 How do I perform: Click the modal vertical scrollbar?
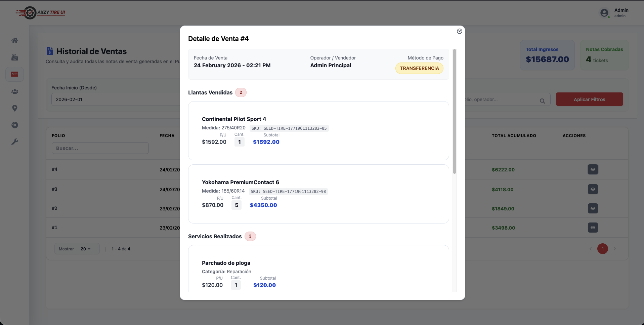tap(455, 111)
